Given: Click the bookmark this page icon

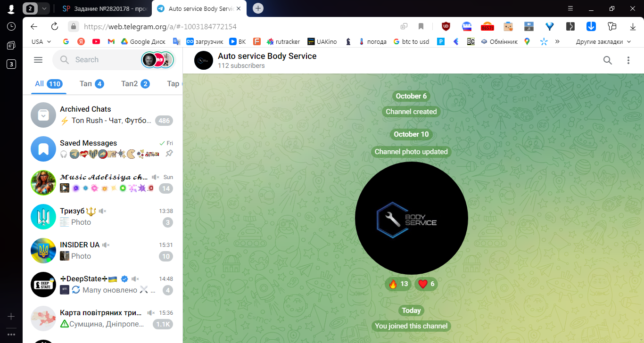Looking at the screenshot, I should 421,26.
